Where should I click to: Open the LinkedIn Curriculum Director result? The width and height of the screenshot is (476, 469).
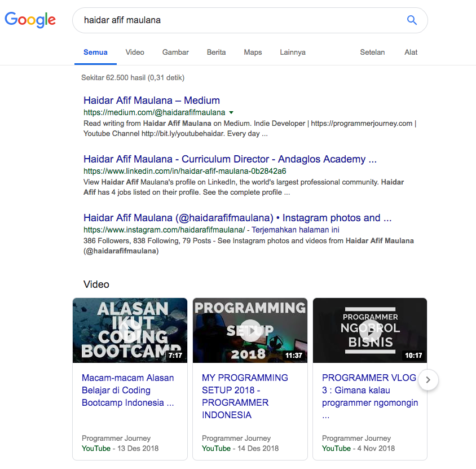coord(230,159)
